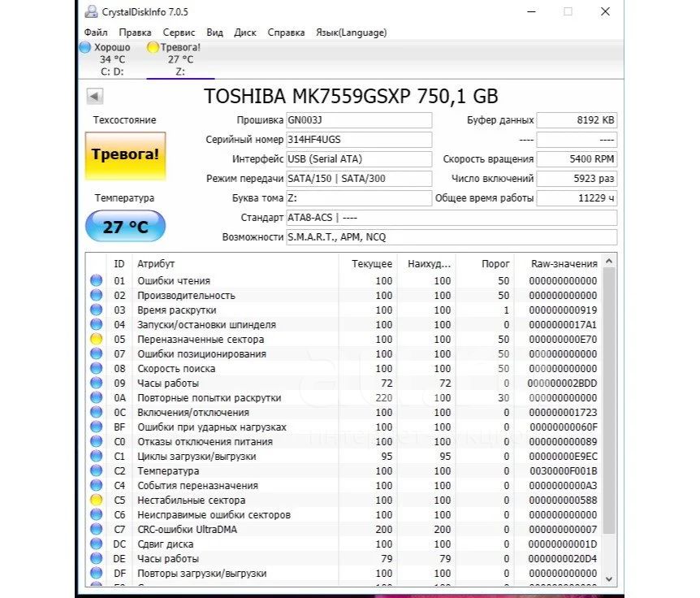The height and width of the screenshot is (598, 700).
Task: Click status icon of Ошибки чтения row
Action: click(x=97, y=280)
